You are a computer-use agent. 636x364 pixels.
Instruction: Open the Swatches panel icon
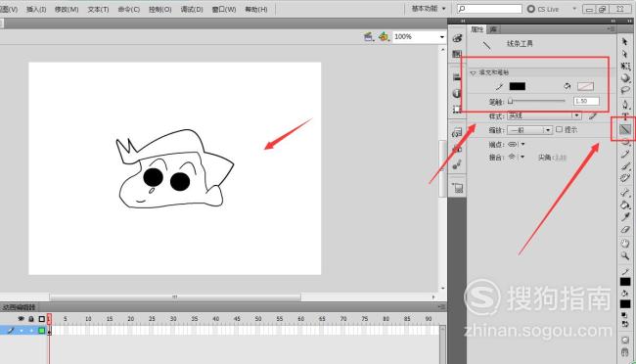coord(457,54)
